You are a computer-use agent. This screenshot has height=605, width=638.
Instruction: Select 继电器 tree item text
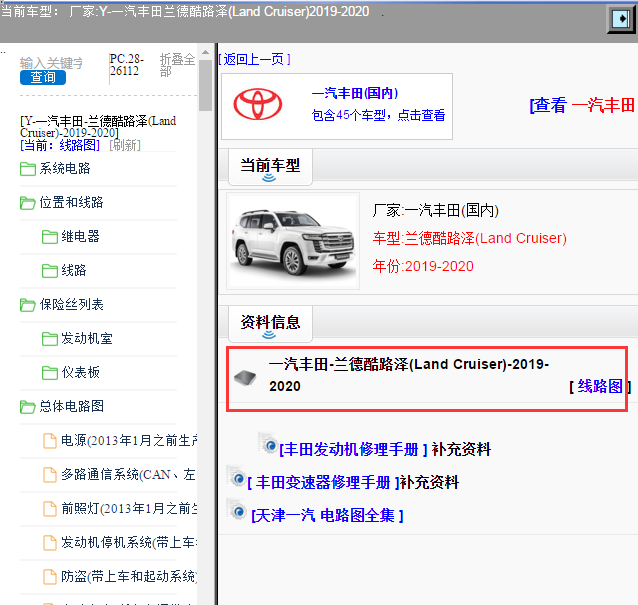coord(80,236)
